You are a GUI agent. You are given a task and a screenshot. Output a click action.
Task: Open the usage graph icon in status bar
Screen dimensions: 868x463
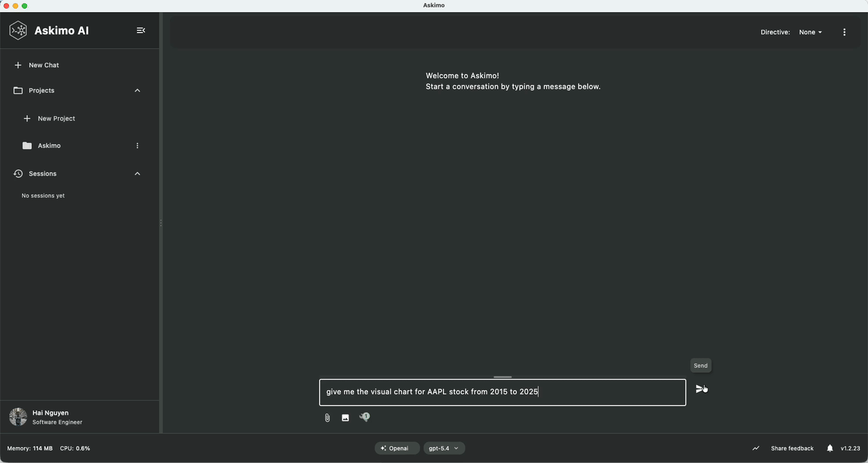tap(755, 448)
